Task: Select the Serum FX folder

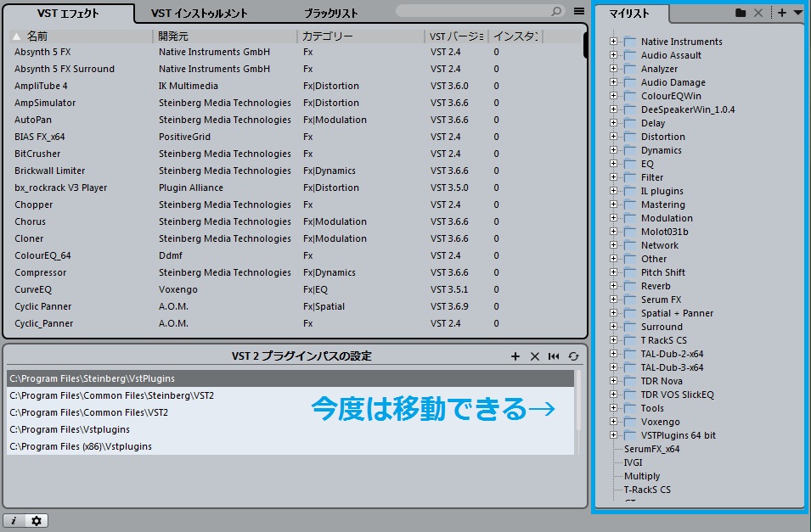Action: [661, 300]
